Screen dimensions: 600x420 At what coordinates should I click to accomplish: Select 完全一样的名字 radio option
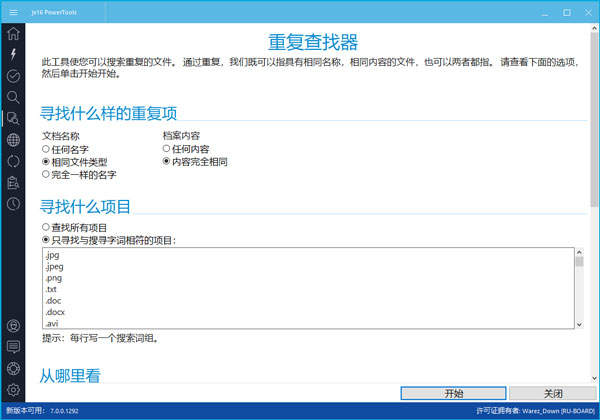coord(46,174)
